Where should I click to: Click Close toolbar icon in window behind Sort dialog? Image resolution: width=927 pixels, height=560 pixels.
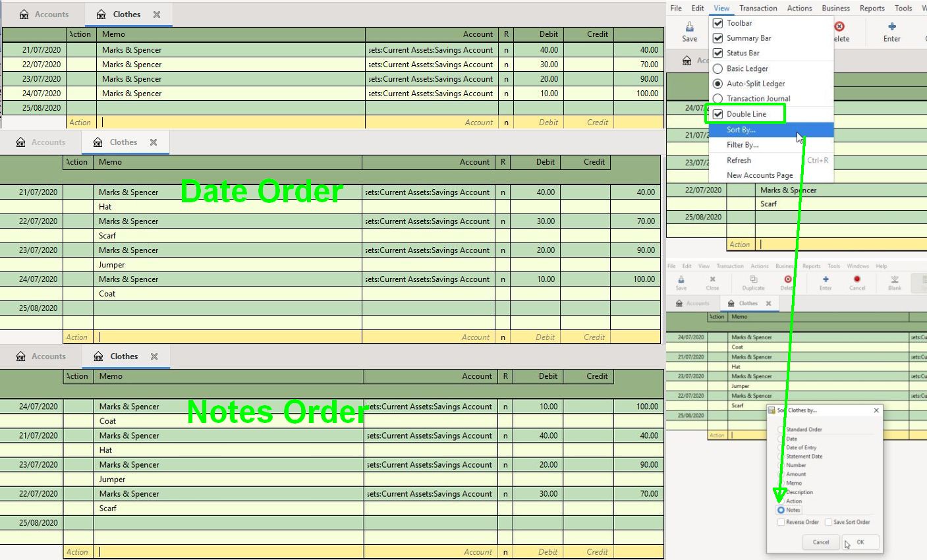(712, 279)
